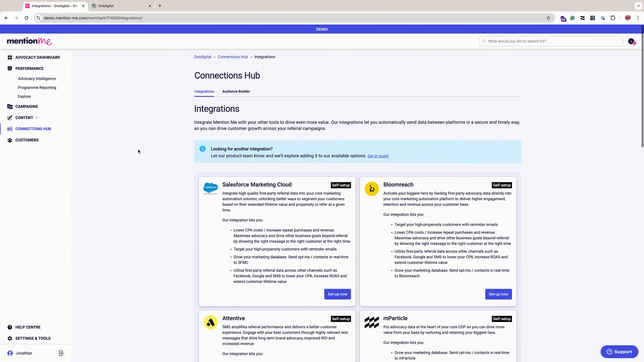This screenshot has height=362, width=644.
Task: Click the browser back arrow
Action: (6, 18)
